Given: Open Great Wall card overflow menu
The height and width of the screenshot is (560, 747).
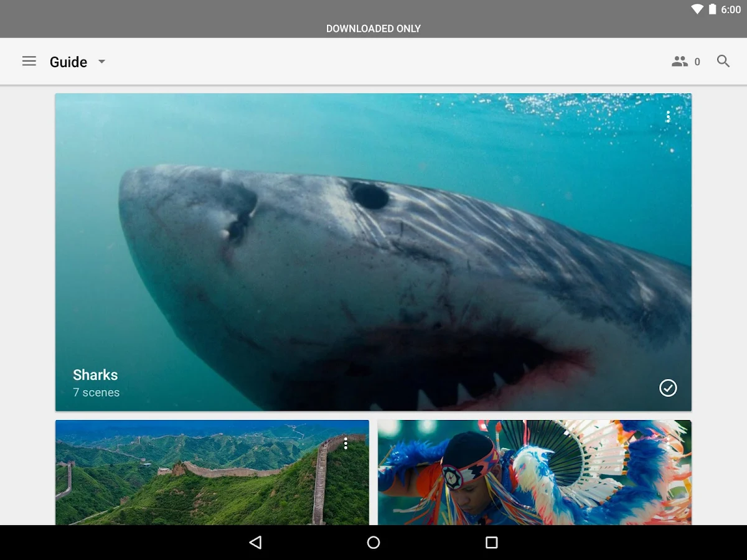Looking at the screenshot, I should click(345, 443).
